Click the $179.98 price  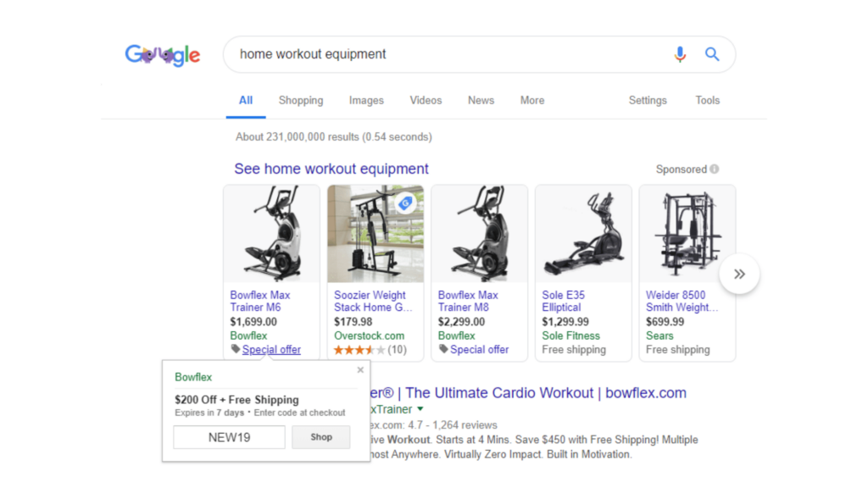[353, 322]
